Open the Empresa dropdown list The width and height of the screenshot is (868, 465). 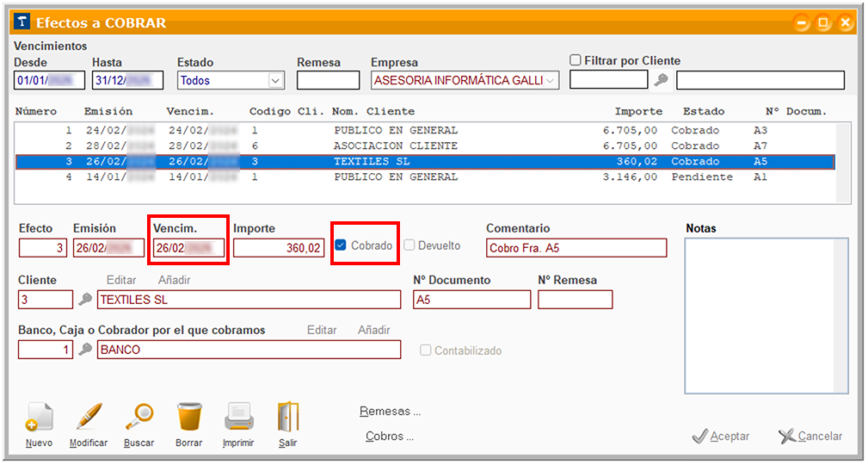pyautogui.click(x=551, y=80)
